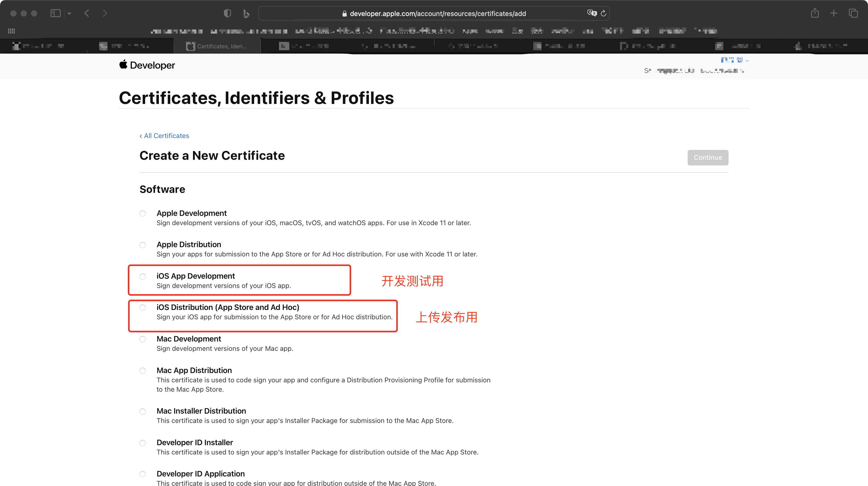Click the Continue button
Image resolution: width=868 pixels, height=486 pixels.
tap(708, 157)
